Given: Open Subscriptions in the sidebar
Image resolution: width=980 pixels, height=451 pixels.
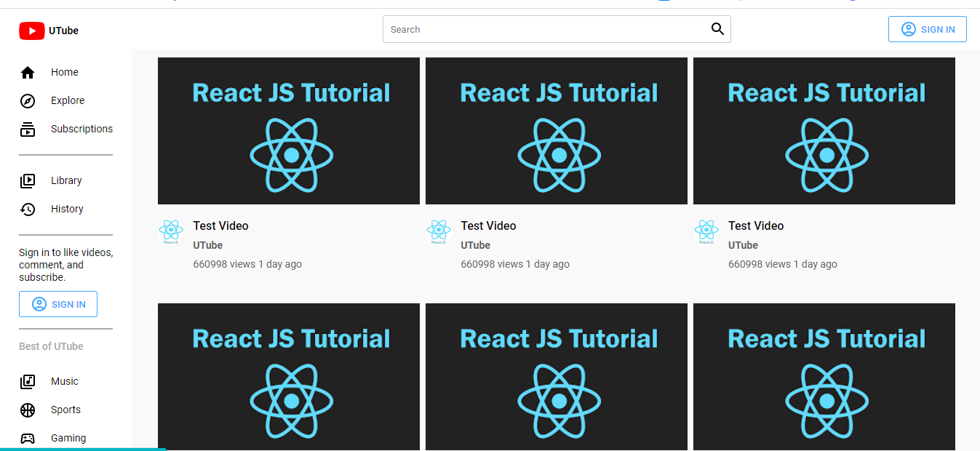Looking at the screenshot, I should tap(65, 129).
